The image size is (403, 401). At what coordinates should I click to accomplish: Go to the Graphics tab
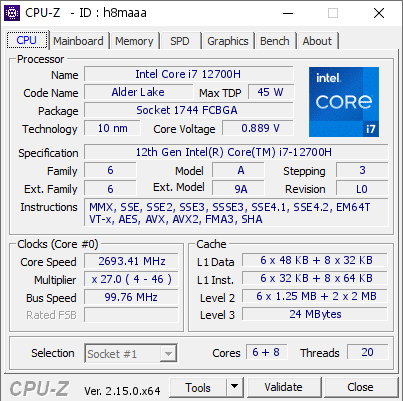point(228,41)
